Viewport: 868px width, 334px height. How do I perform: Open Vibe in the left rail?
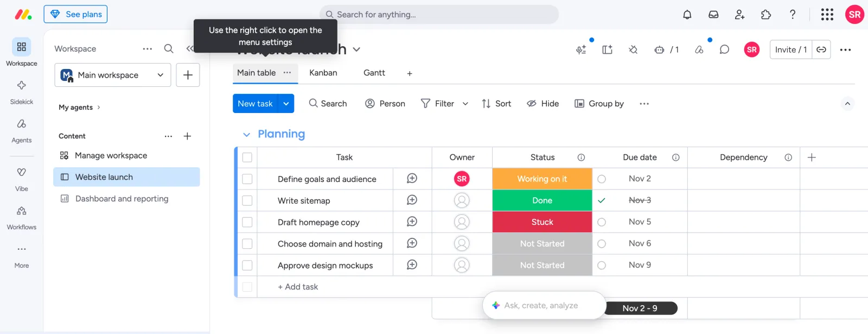point(22,179)
